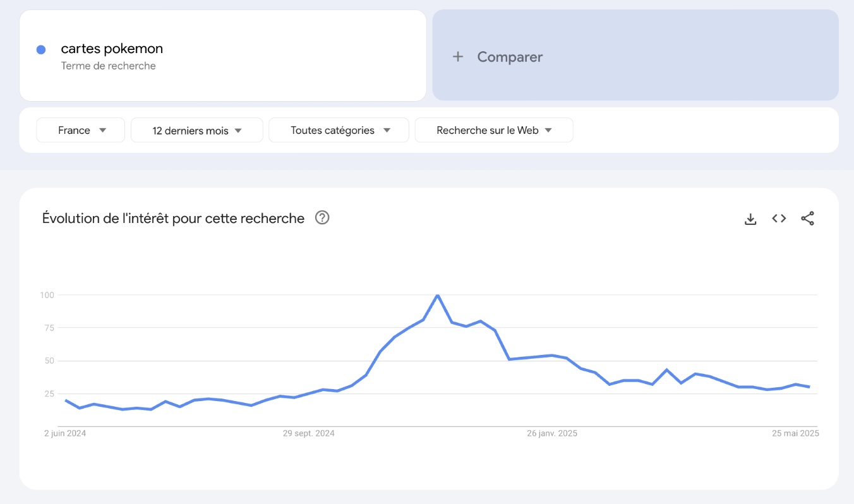The height and width of the screenshot is (504, 854).
Task: Add a comparison term via Comparer
Action: point(635,55)
